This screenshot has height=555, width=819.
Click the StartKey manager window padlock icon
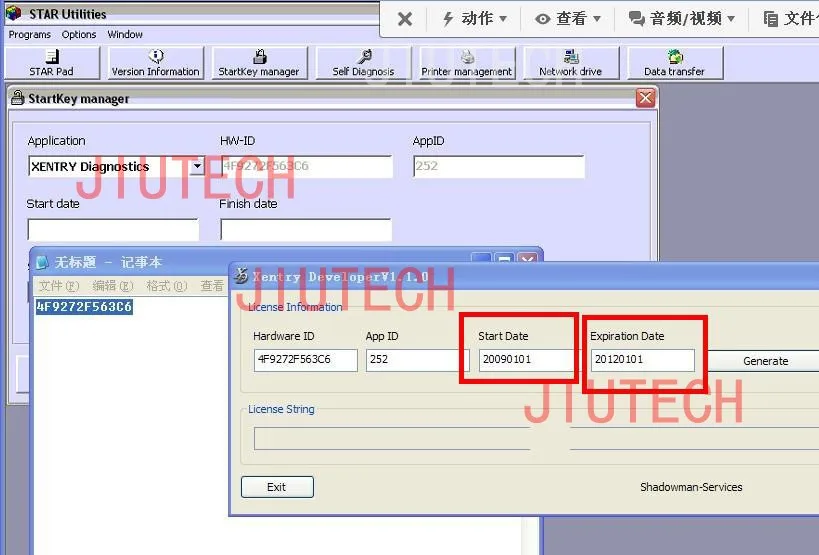18,98
